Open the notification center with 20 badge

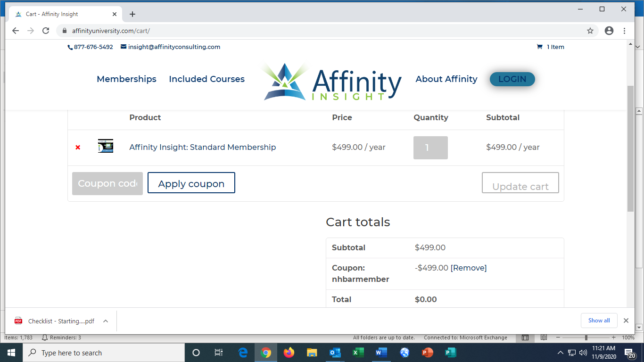click(631, 353)
